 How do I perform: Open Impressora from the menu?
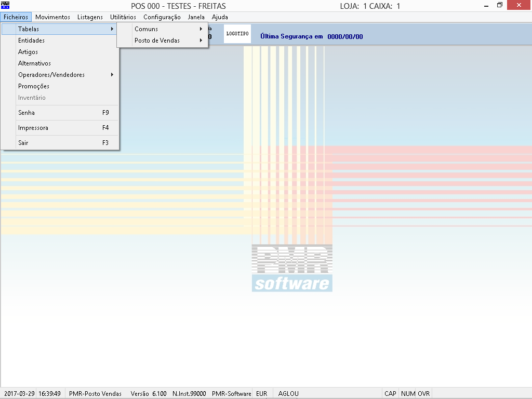[x=33, y=128]
